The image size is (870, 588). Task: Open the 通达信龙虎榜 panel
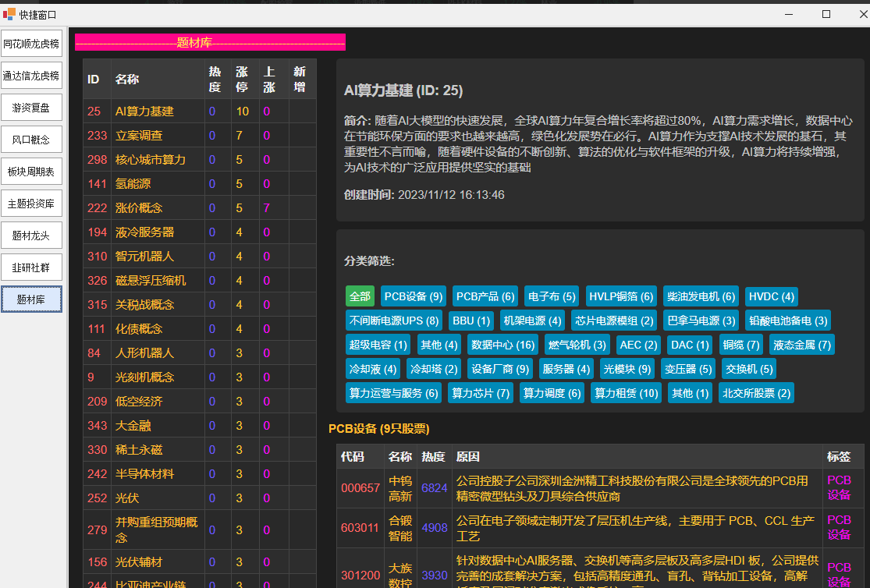31,76
